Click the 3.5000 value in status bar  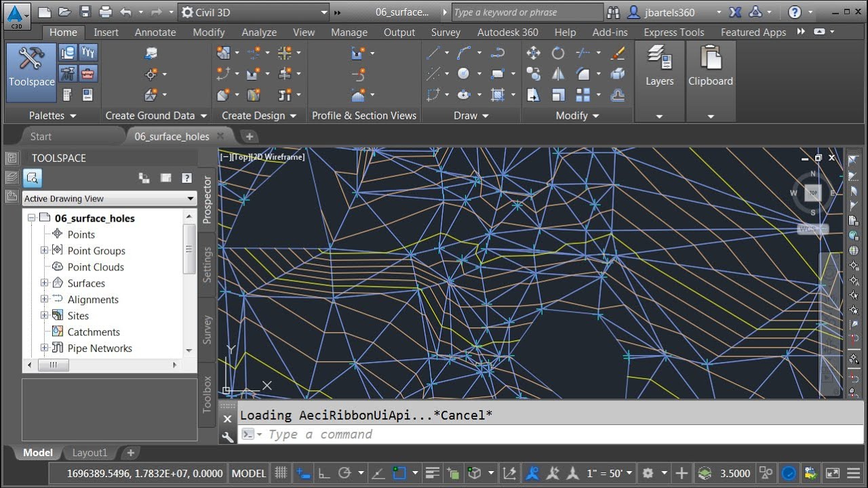[x=735, y=473]
